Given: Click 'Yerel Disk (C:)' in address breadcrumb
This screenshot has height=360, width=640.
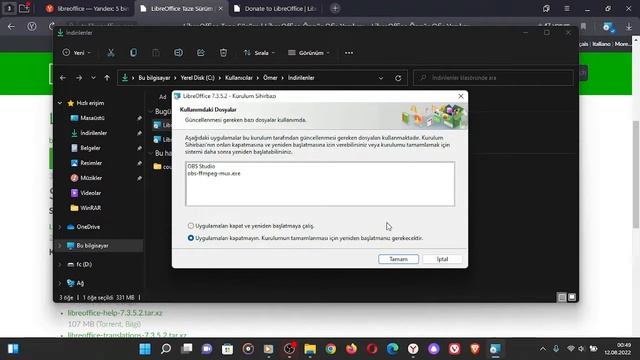Looking at the screenshot, I should (198, 78).
